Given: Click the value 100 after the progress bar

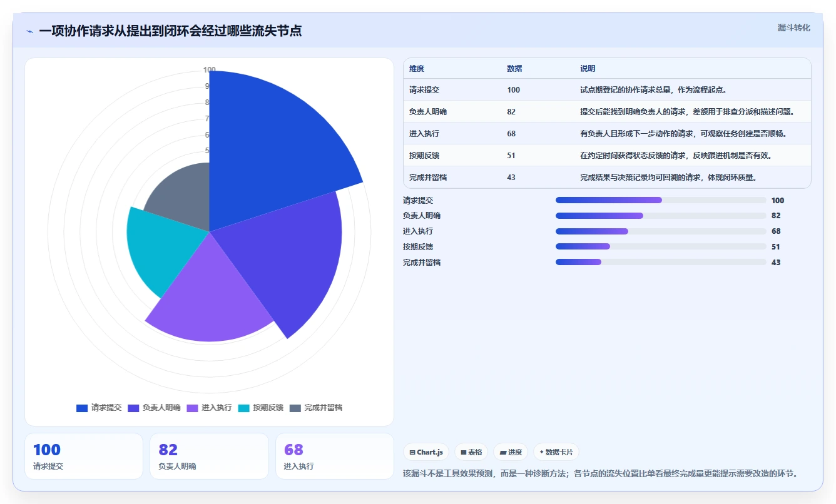Looking at the screenshot, I should [778, 201].
